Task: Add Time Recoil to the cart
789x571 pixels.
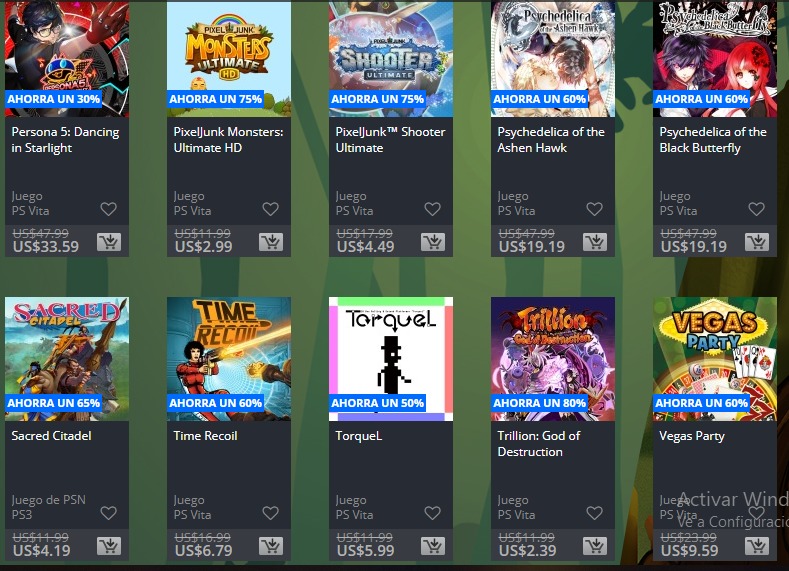Action: point(271,546)
